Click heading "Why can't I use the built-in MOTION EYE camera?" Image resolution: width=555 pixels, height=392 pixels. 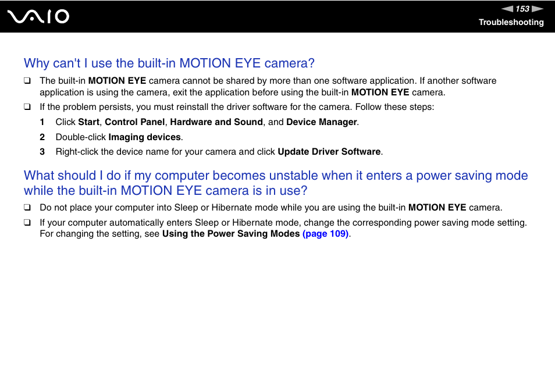click(x=169, y=63)
